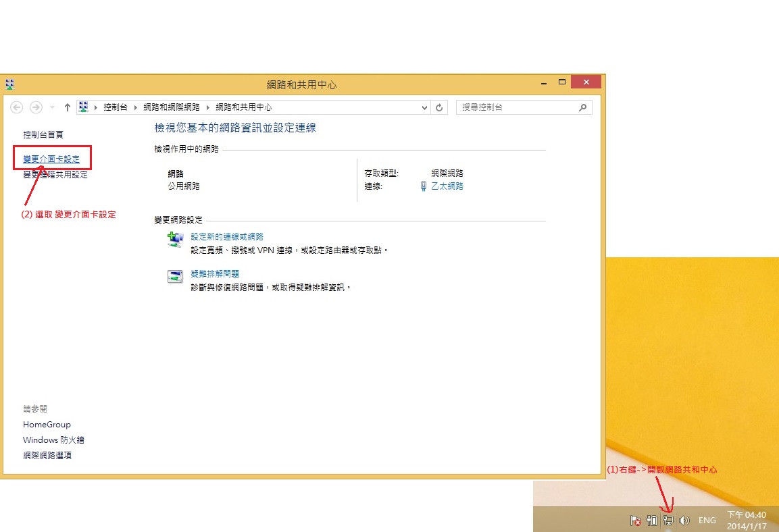
Task: Click the Back navigation arrow
Action: point(17,107)
